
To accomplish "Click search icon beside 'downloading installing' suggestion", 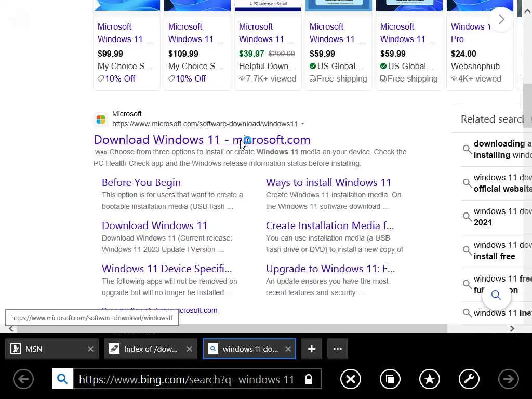I will pyautogui.click(x=467, y=149).
